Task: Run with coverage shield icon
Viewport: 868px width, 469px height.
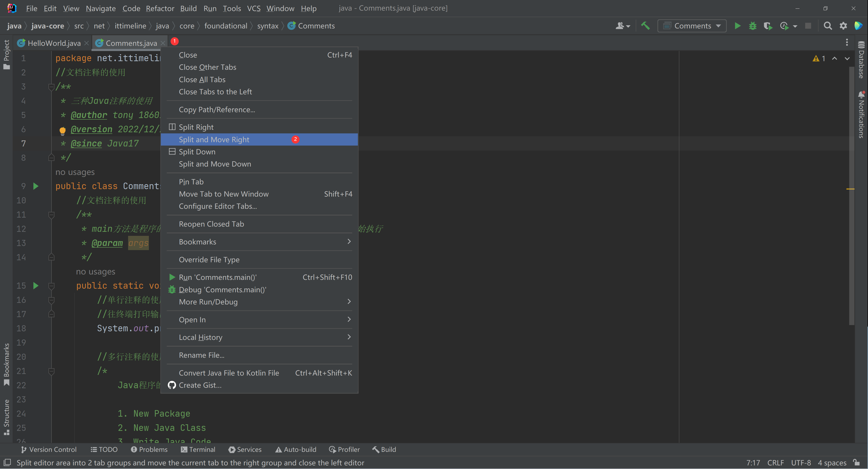Action: [x=768, y=26]
